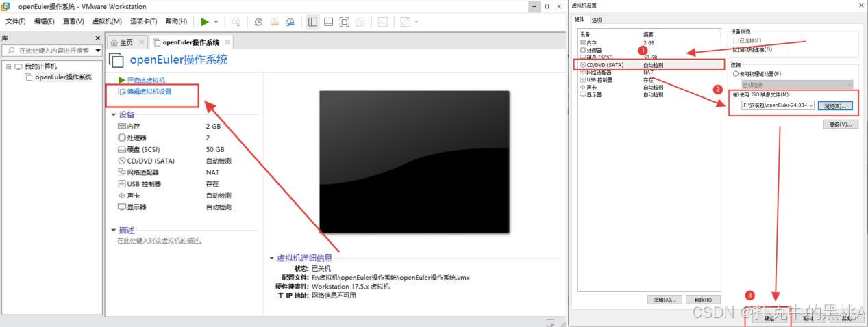Open the 选项卡(T) menu

(x=143, y=22)
